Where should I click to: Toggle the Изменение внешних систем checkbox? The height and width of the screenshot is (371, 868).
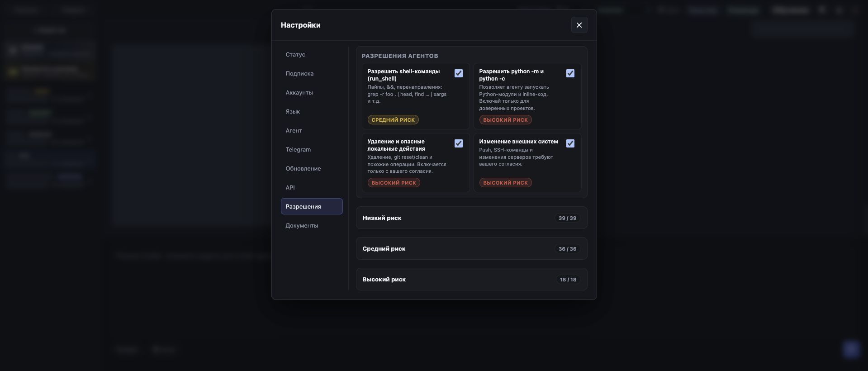[x=570, y=143]
